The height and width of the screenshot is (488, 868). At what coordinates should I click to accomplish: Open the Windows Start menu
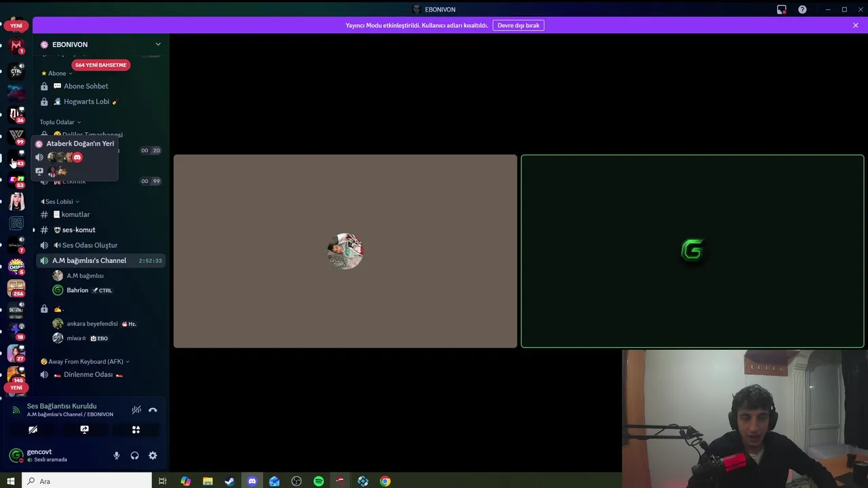[10, 481]
